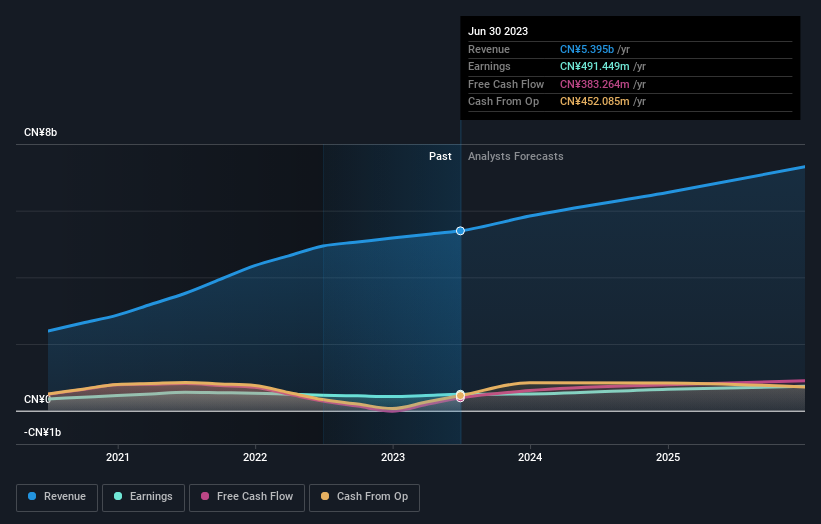
Task: Click the CN¥5.395b revenue value
Action: coord(587,49)
